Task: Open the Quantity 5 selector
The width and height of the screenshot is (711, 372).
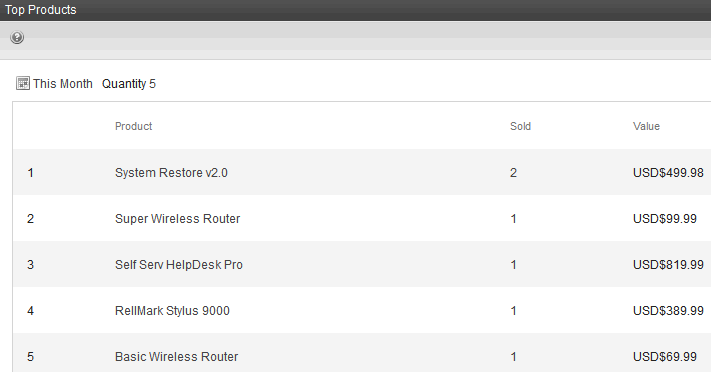Action: (129, 84)
